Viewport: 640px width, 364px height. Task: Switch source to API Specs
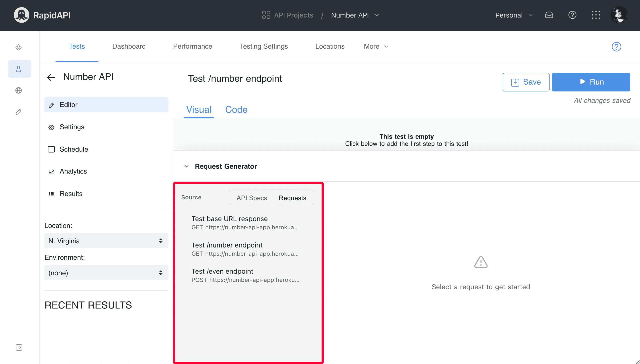[252, 198]
